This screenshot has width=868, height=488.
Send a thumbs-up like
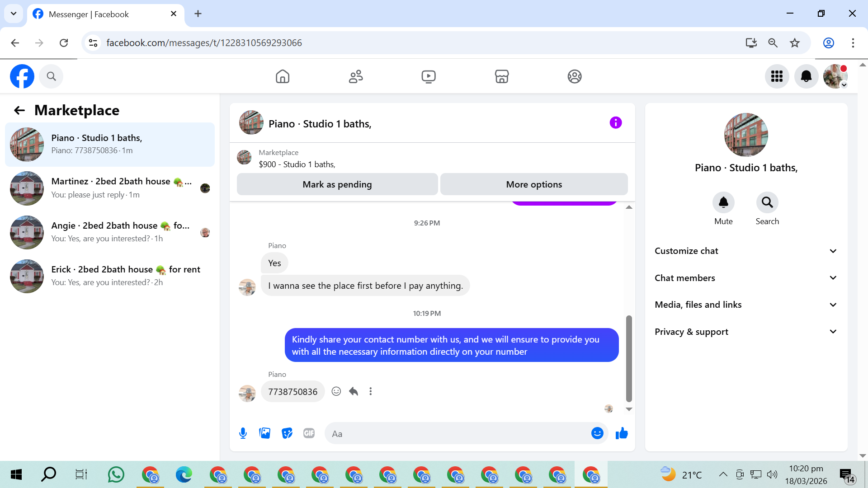pyautogui.click(x=622, y=433)
